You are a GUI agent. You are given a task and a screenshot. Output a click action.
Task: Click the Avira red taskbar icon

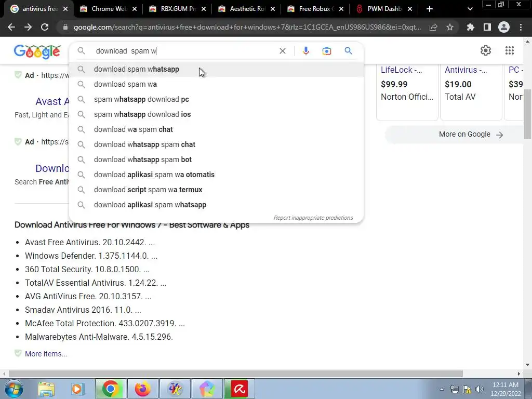pos(240,389)
